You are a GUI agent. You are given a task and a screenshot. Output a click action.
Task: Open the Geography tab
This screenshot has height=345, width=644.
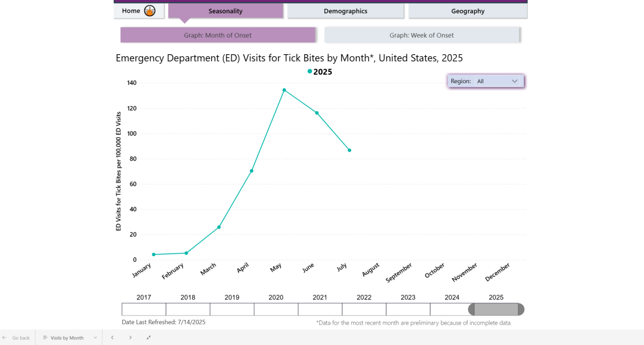[467, 11]
